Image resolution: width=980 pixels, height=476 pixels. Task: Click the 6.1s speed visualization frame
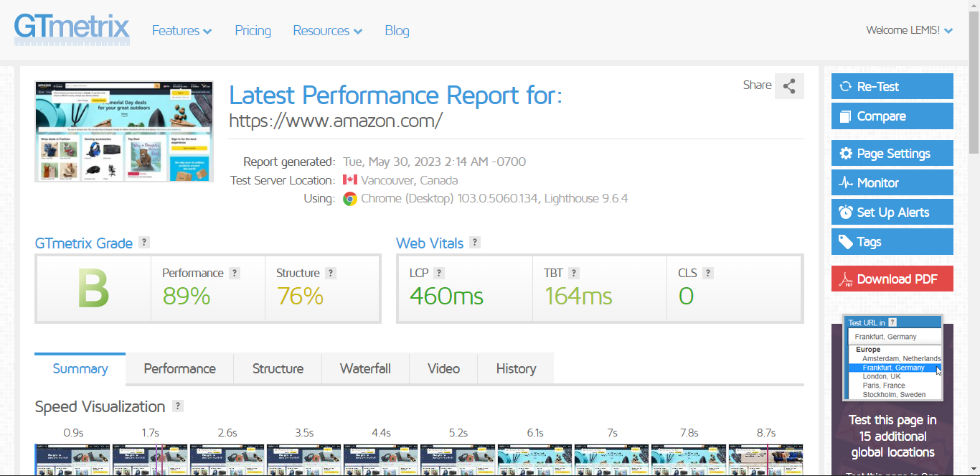pos(535,459)
